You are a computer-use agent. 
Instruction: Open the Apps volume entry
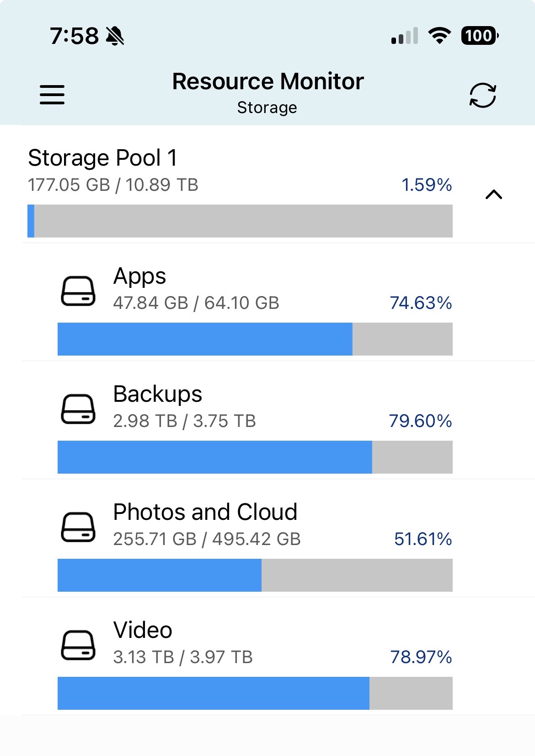coord(278,302)
